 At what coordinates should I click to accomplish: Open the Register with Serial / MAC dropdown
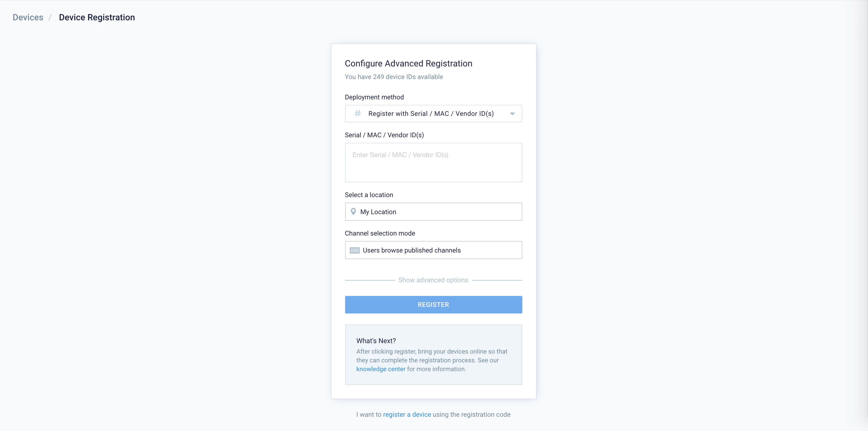coord(433,114)
